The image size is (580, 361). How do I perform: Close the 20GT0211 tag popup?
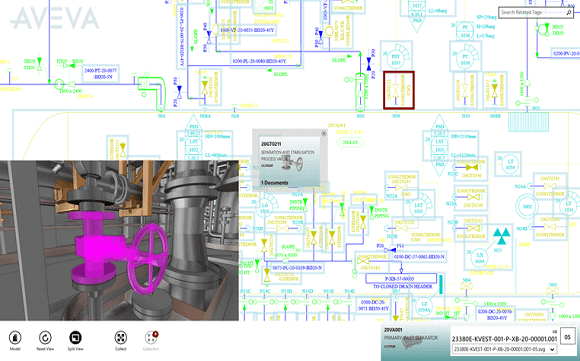[324, 134]
